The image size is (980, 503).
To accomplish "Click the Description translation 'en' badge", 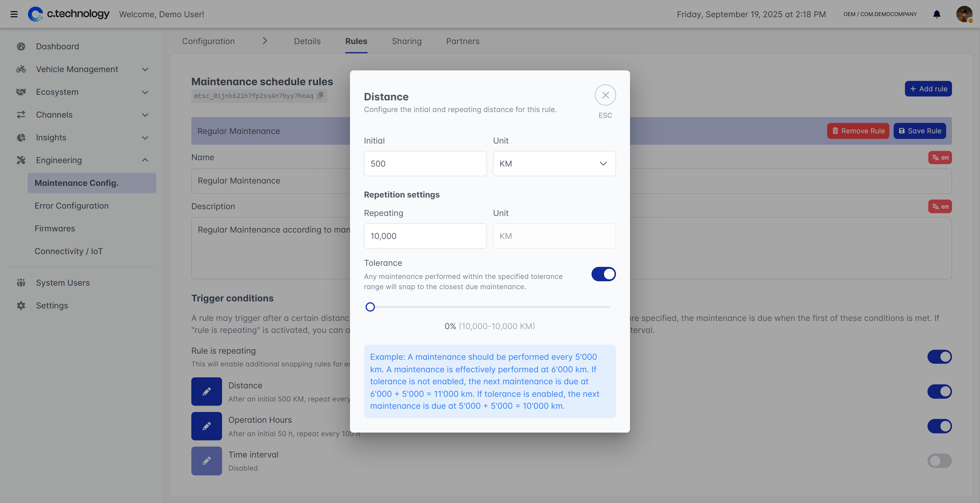I will click(x=940, y=207).
